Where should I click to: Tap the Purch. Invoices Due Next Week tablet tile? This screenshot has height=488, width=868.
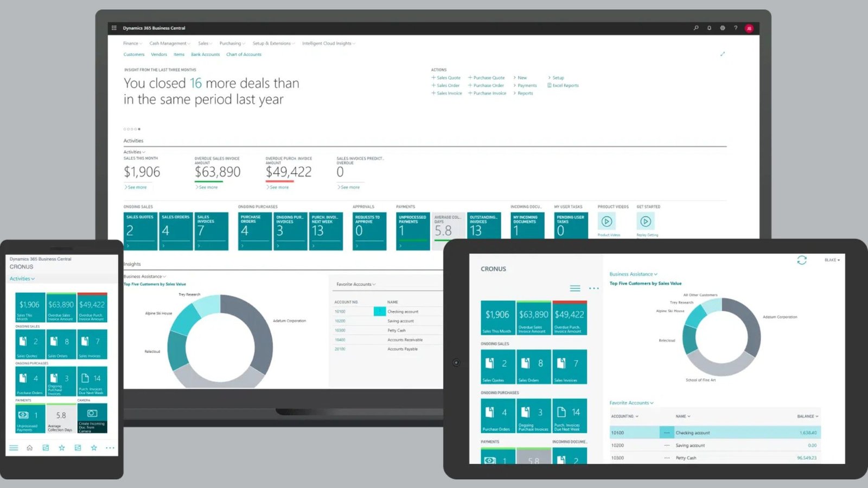point(570,416)
